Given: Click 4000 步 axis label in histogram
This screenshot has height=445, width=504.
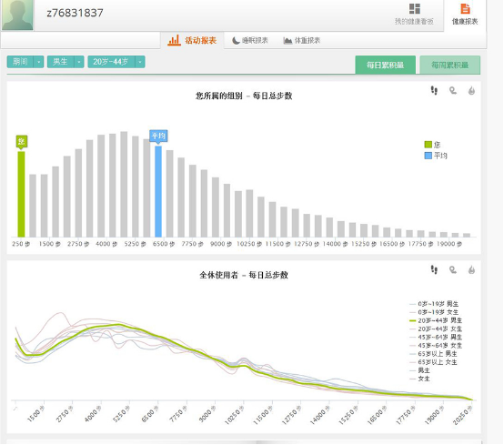Looking at the screenshot, I should pos(106,244).
